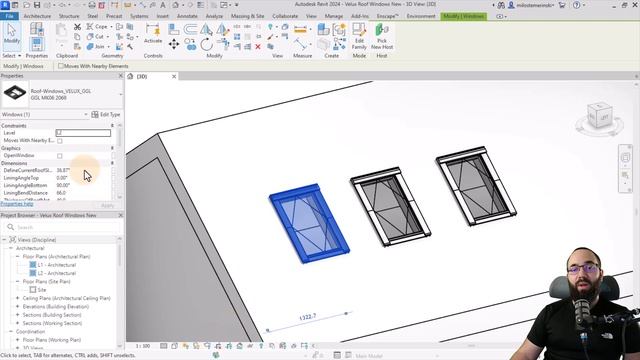Image resolution: width=640 pixels, height=360 pixels.
Task: Select the Rotate tool icon
Action: click(207, 44)
